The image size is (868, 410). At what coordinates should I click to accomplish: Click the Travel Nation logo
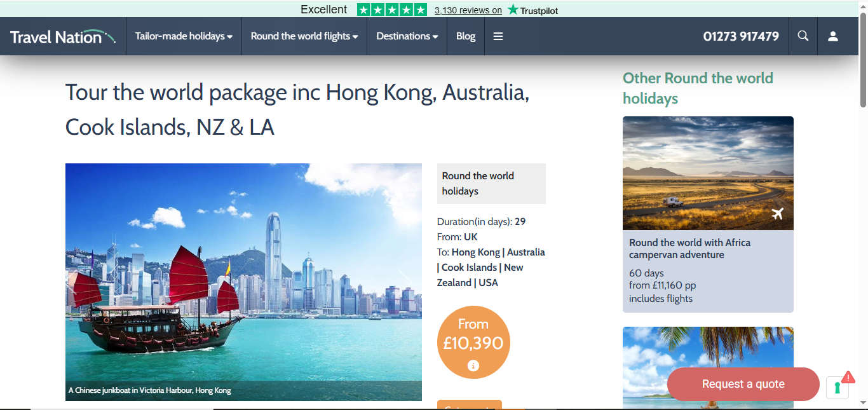(63, 37)
